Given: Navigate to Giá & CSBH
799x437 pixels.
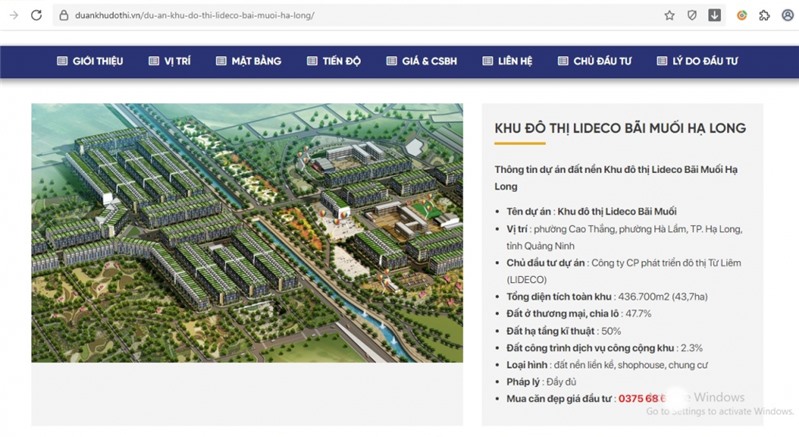Looking at the screenshot, I should (421, 61).
